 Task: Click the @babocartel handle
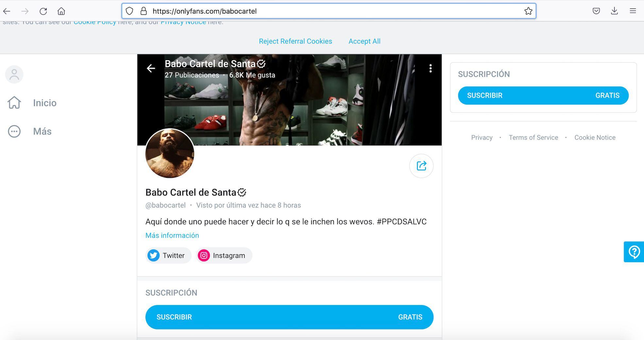[165, 205]
